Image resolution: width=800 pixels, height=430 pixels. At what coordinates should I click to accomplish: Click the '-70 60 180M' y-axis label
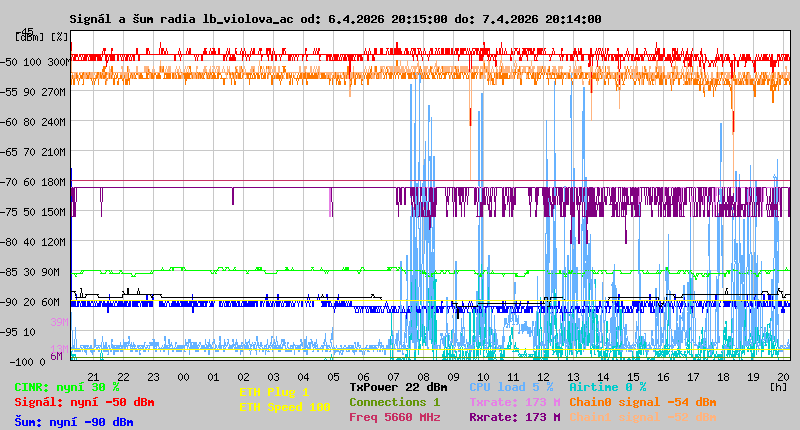pos(35,182)
